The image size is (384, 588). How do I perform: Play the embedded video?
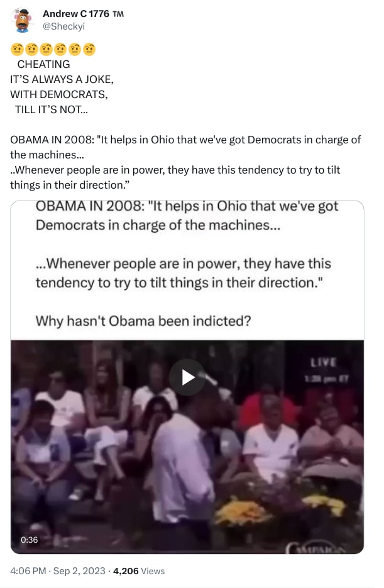point(187,377)
